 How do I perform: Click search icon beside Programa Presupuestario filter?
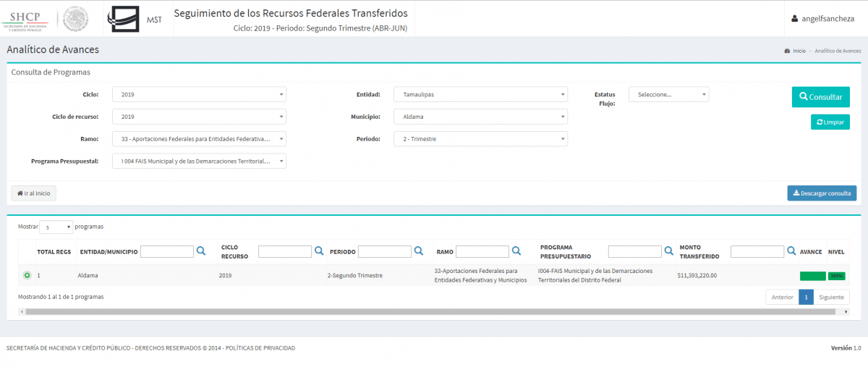click(x=668, y=251)
